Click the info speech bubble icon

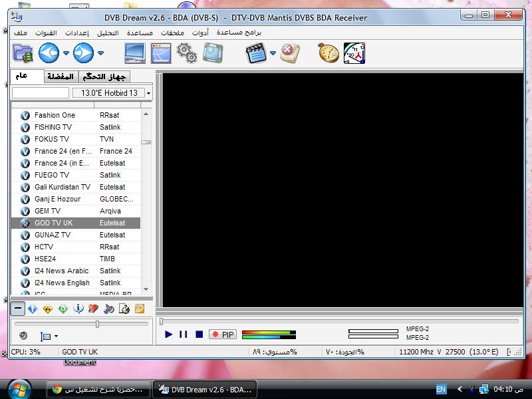(x=78, y=309)
